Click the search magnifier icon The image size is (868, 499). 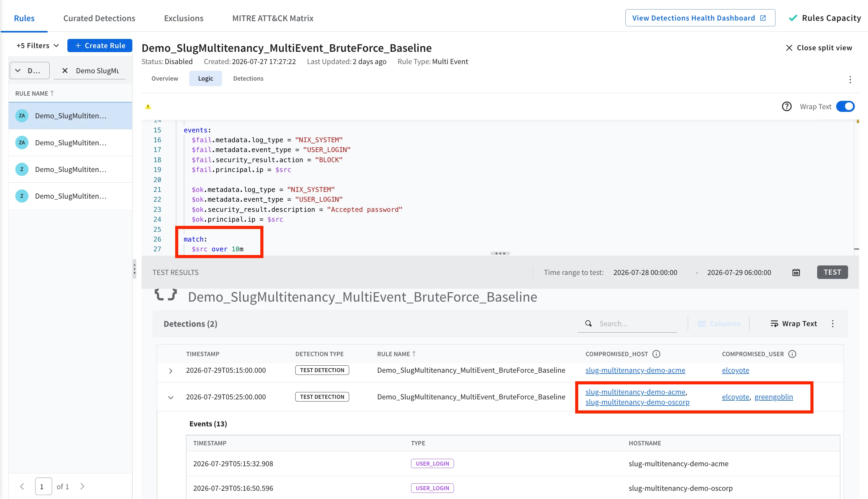coord(588,324)
